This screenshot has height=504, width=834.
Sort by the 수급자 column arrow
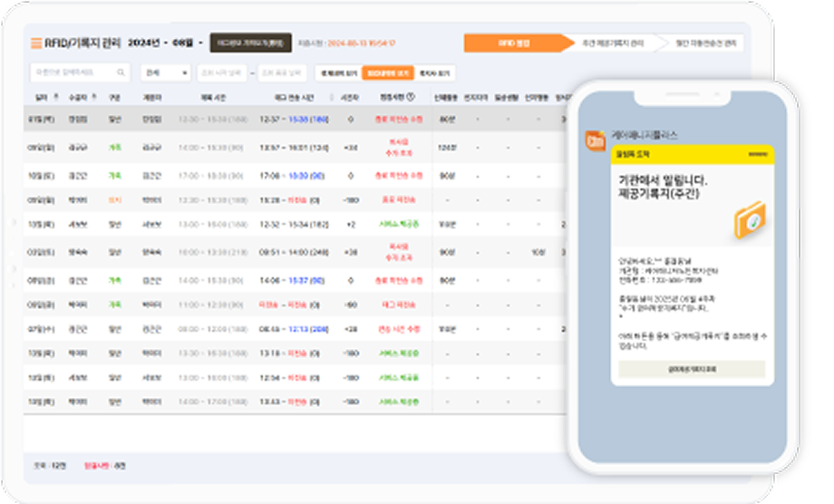click(x=93, y=97)
